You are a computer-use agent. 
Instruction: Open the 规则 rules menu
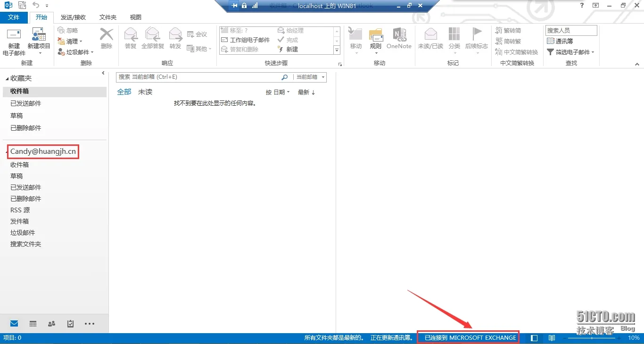coord(376,41)
